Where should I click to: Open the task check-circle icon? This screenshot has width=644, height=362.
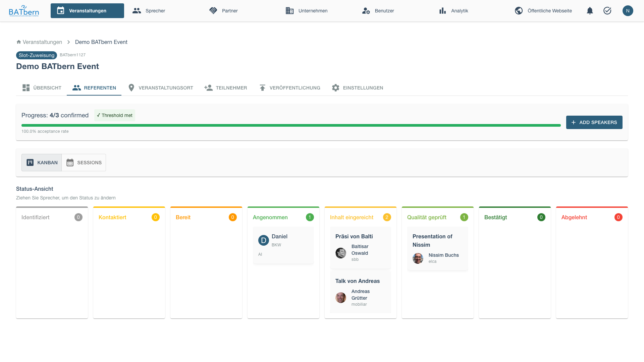pos(607,11)
